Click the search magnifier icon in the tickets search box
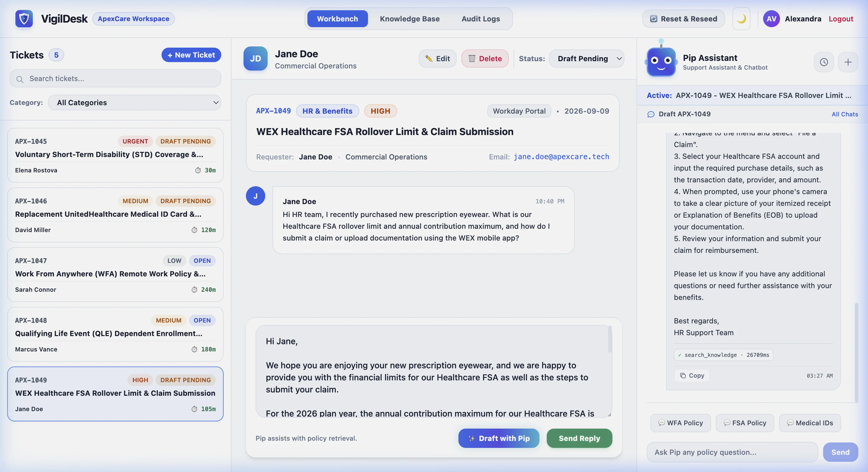This screenshot has width=868, height=472. [x=20, y=79]
